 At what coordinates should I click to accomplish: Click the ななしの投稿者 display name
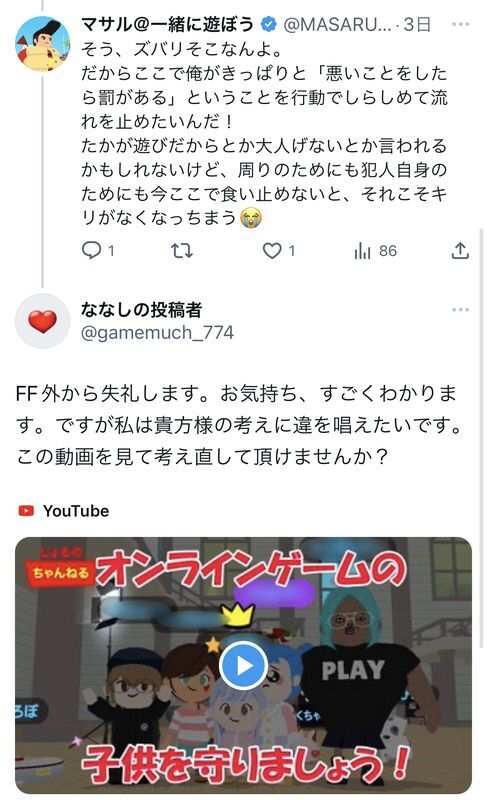[141, 309]
